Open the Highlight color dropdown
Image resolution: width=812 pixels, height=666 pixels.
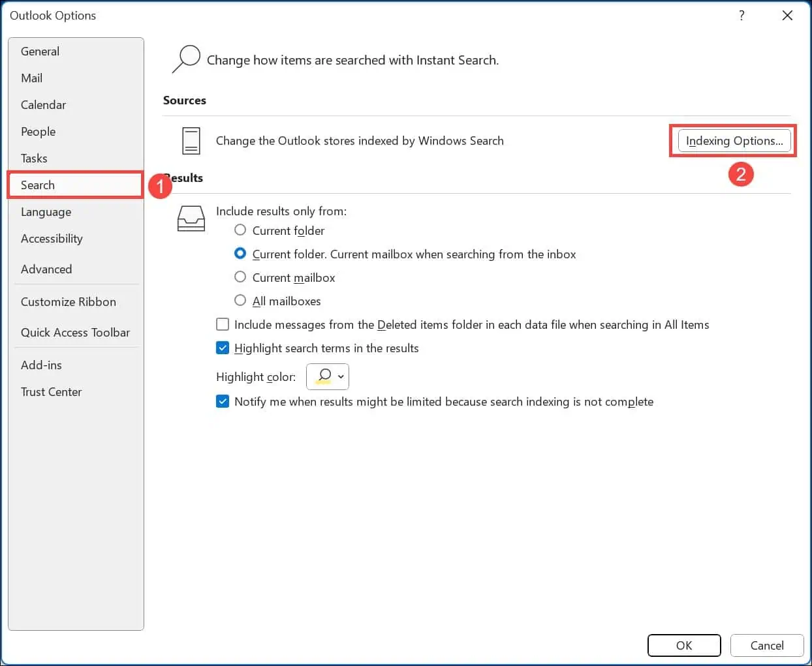tap(328, 376)
